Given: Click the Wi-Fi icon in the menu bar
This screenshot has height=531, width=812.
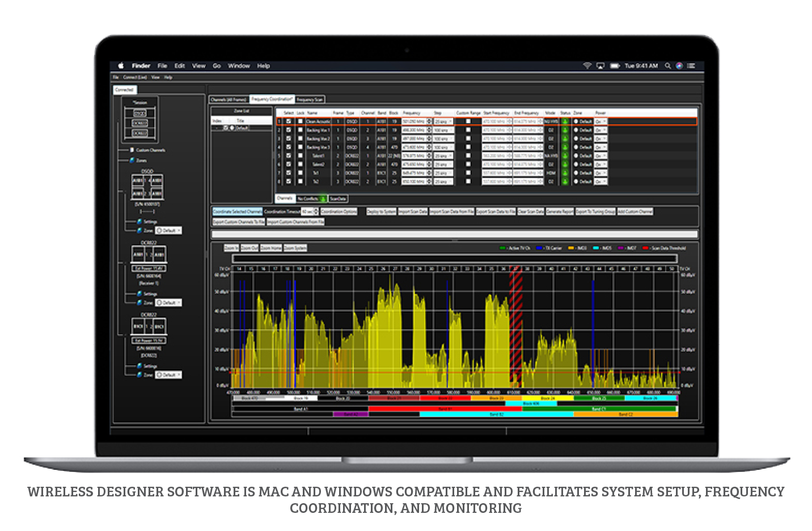Looking at the screenshot, I should point(587,66).
